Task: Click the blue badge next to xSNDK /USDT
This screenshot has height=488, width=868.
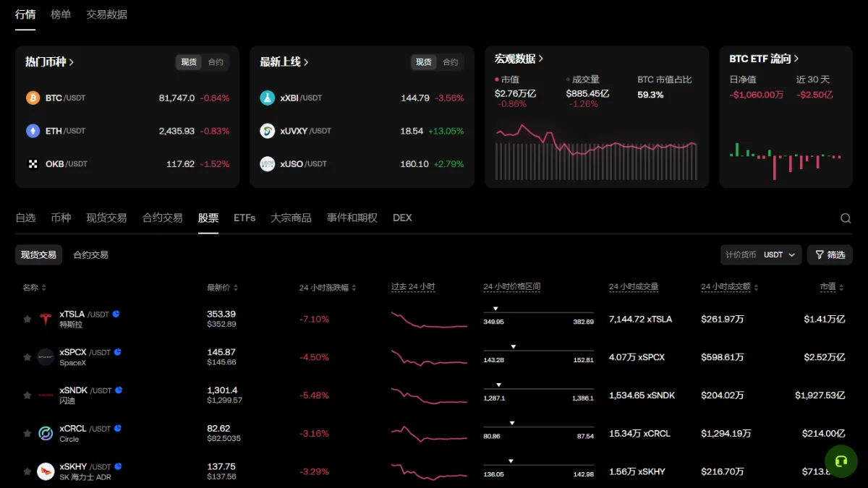Action: (119, 390)
